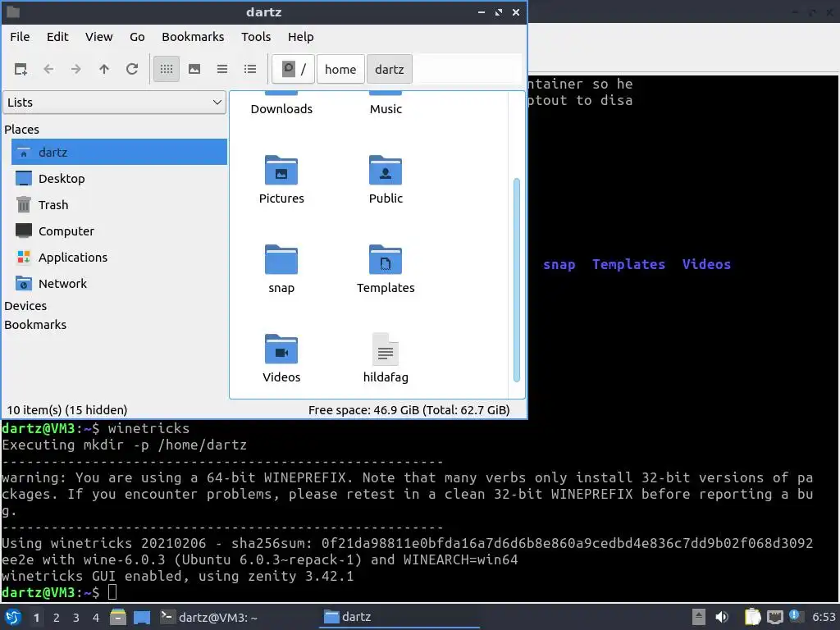Click the Videos text in terminal
Viewport: 840px width, 630px height.
(706, 265)
